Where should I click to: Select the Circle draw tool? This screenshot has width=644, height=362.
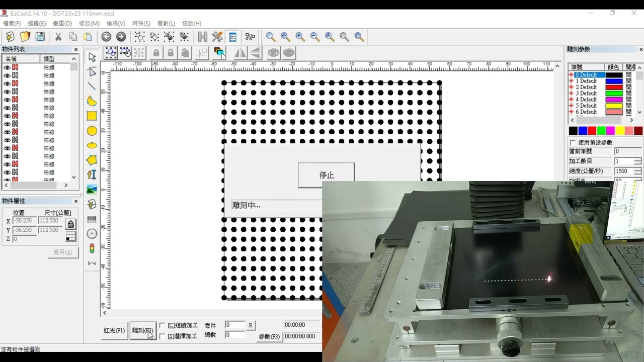[x=92, y=131]
